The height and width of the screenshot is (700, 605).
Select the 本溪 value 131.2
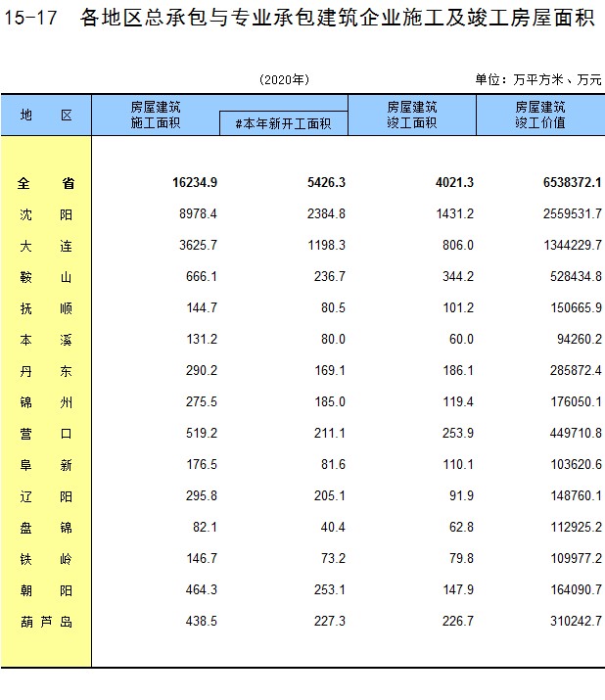pyautogui.click(x=202, y=340)
